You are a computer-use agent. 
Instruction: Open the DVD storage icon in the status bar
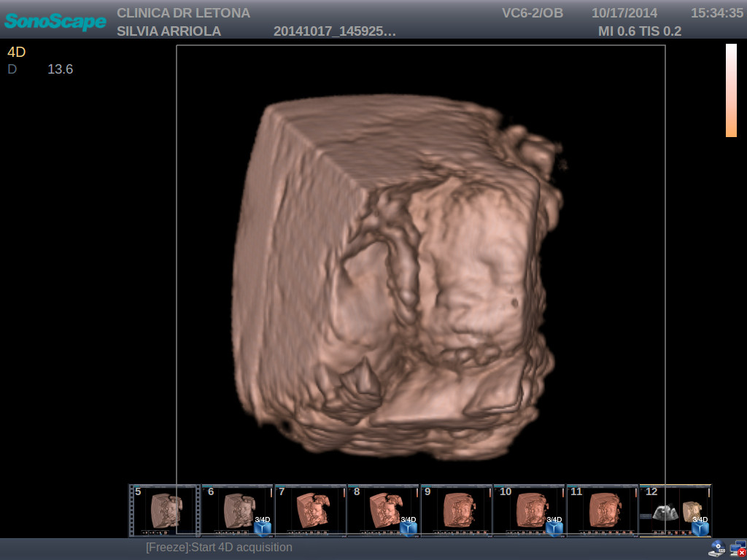[x=717, y=547]
